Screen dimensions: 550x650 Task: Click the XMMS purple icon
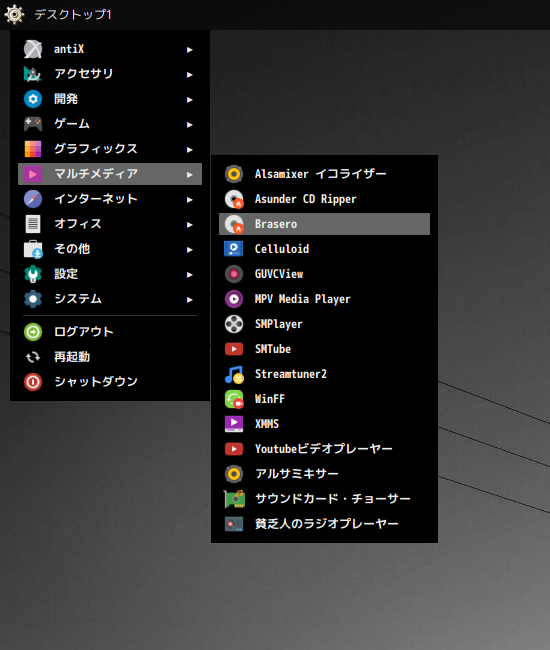coord(234,424)
